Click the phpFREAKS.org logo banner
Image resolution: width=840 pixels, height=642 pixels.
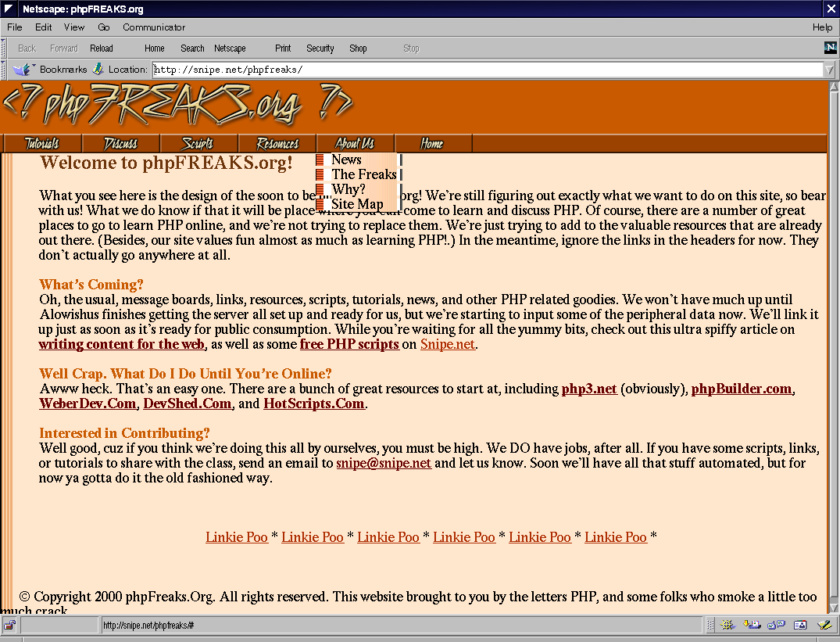coord(177,104)
